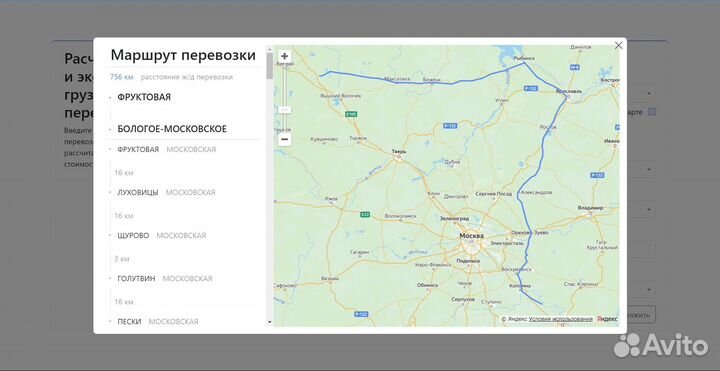Zoom out the map with minus button
Screen dimensions: 720x371
tap(285, 139)
